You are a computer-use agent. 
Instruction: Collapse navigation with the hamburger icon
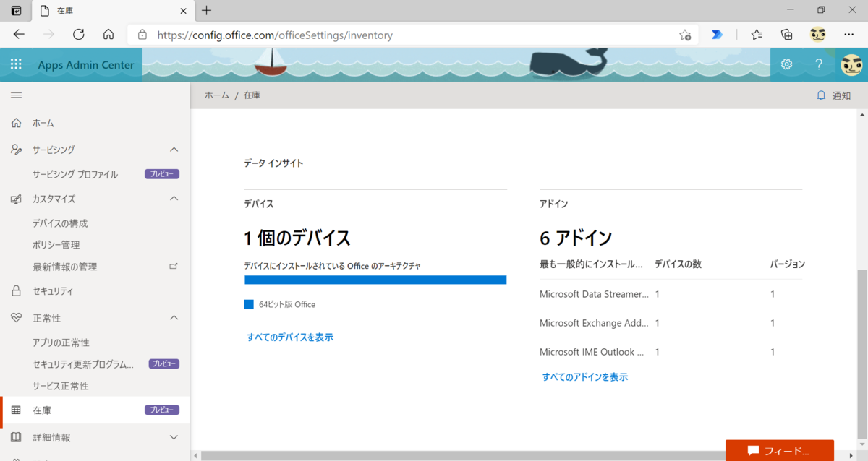point(16,95)
